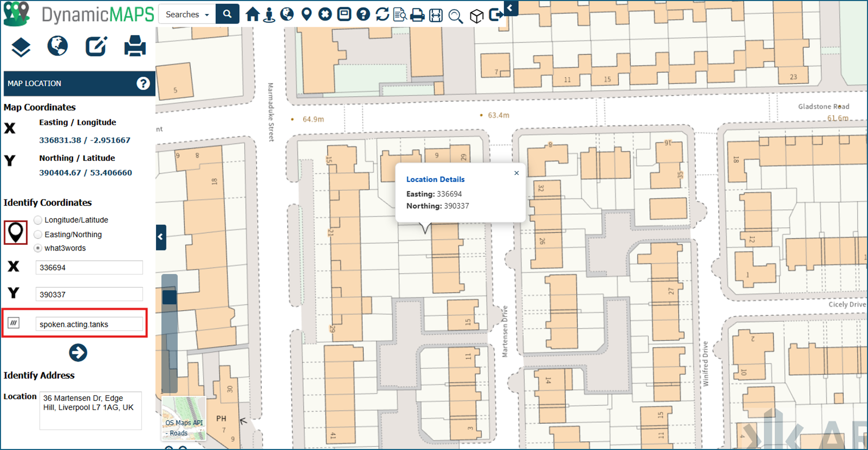Collapse the top toolbar with chevron
The height and width of the screenshot is (450, 868).
coord(510,8)
